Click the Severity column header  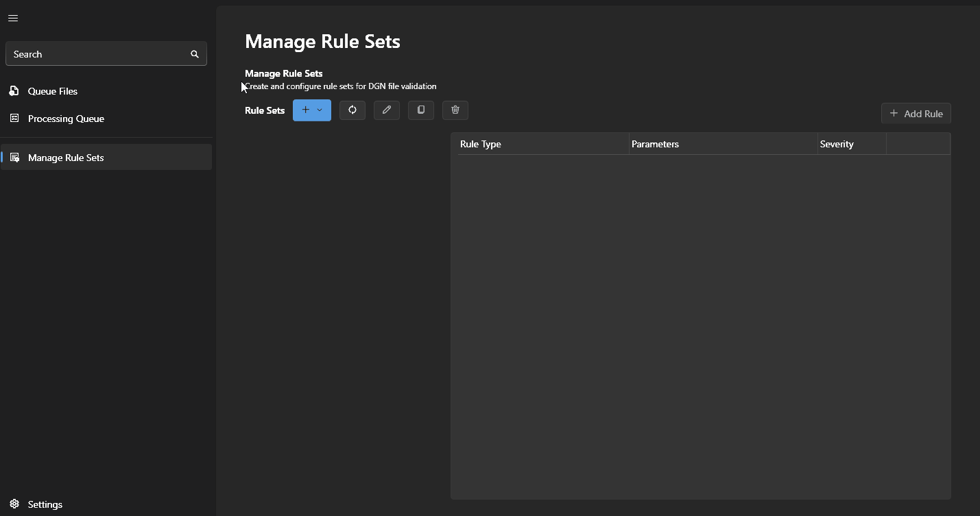837,144
